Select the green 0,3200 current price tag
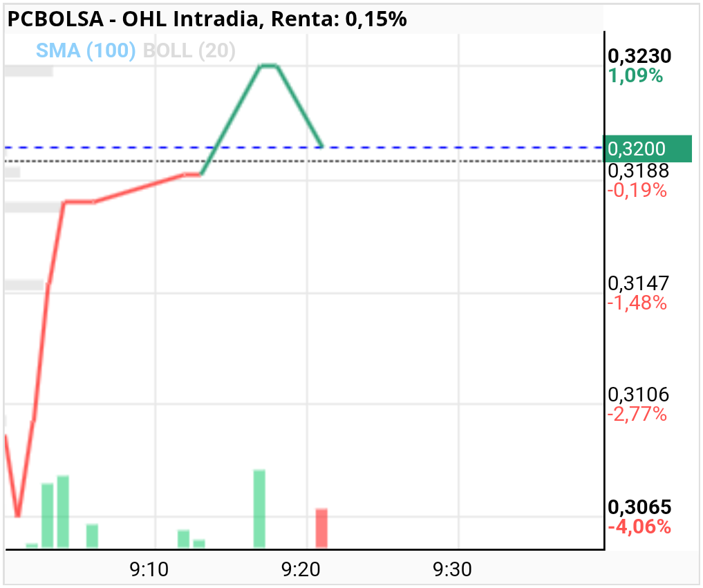Viewport: 703px width, 588px height. pos(648,149)
